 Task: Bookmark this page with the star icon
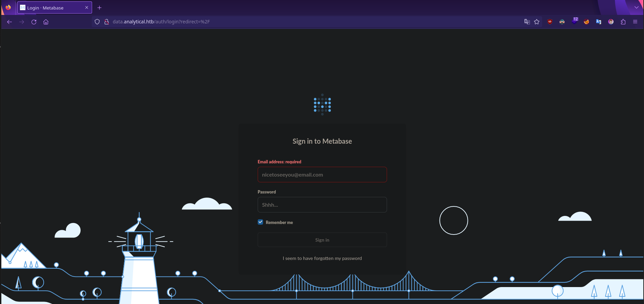(x=537, y=22)
